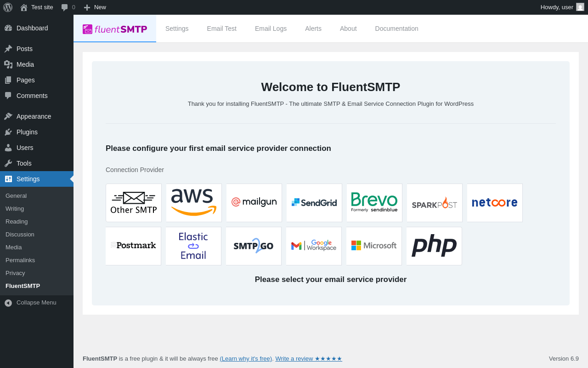Click the 'Welcome to FluentSMTP' heading
Viewport: 588px width, 368px height.
point(331,87)
